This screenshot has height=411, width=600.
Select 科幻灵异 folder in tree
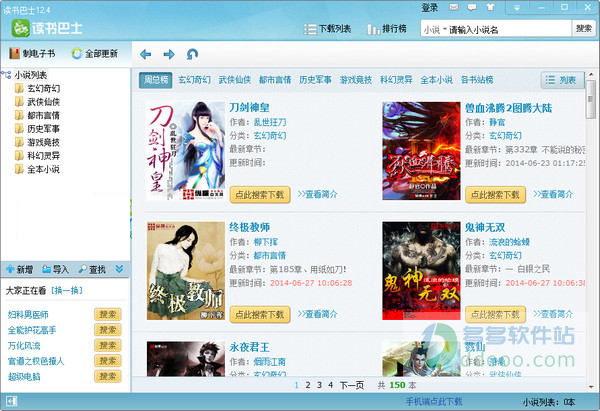click(38, 156)
